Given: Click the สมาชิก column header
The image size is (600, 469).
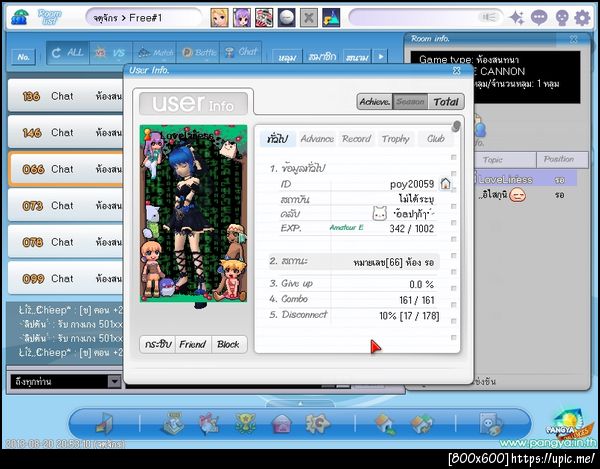Looking at the screenshot, I should pos(322,57).
